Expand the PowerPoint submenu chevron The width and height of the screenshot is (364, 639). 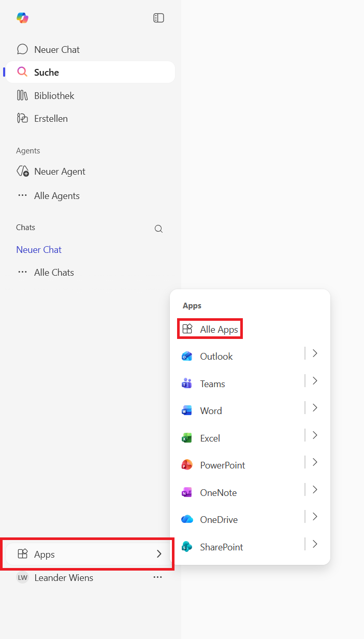pos(314,462)
